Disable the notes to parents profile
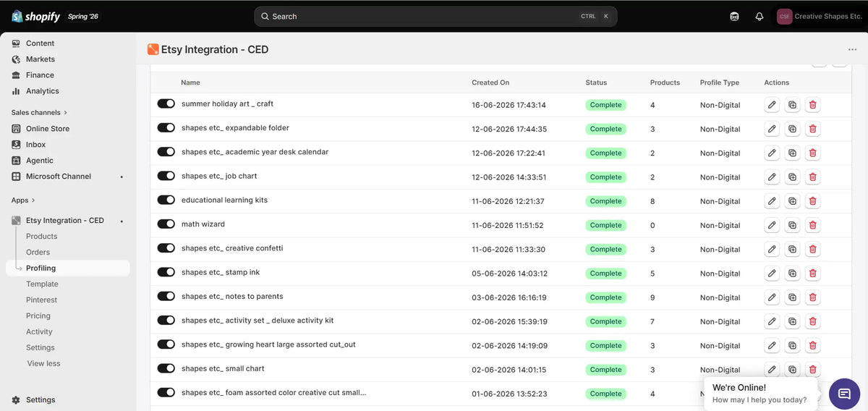This screenshot has height=411, width=868. click(166, 296)
